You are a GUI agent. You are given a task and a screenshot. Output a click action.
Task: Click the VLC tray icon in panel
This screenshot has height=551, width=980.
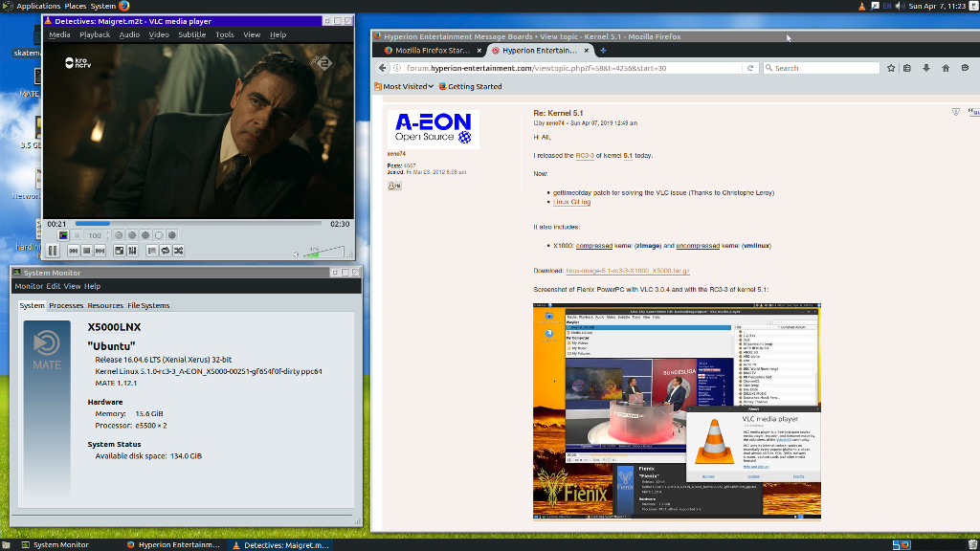click(861, 7)
